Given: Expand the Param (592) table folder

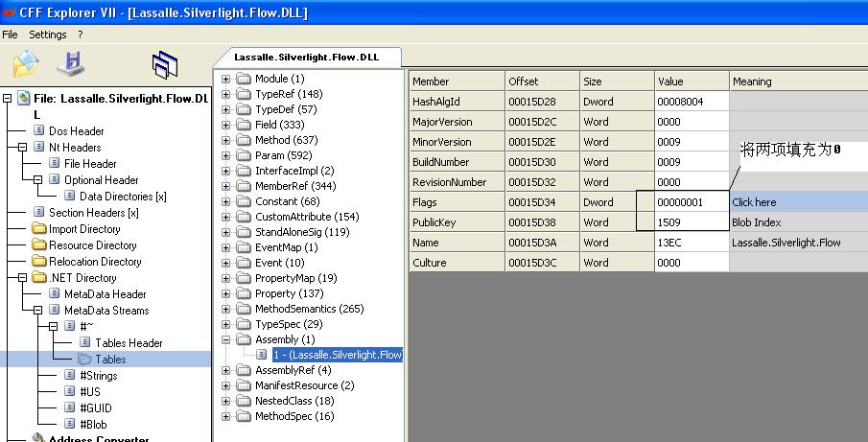Looking at the screenshot, I should coord(225,155).
